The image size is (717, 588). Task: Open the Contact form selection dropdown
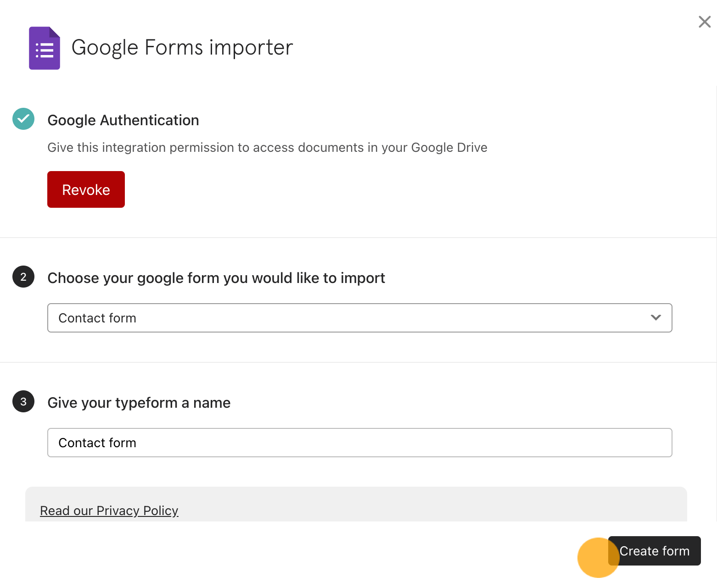[359, 318]
